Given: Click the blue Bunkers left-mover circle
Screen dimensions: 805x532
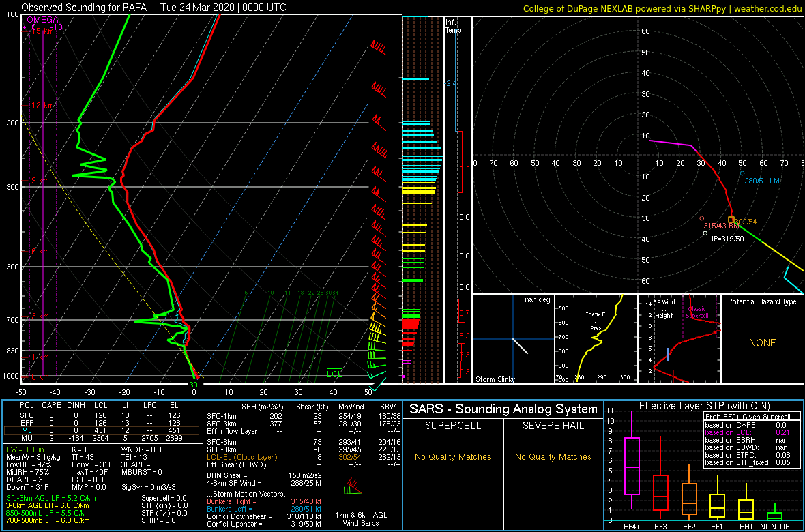Looking at the screenshot, I should pos(742,173).
